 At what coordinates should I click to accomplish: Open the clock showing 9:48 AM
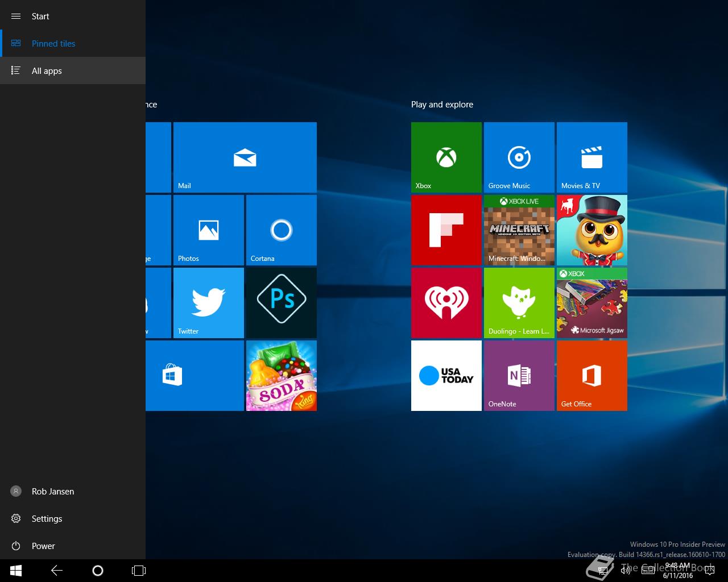click(678, 571)
